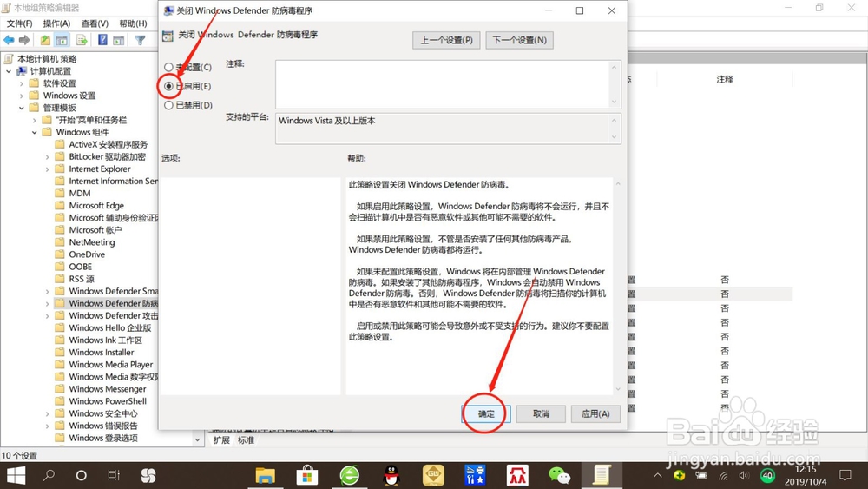Image resolution: width=868 pixels, height=489 pixels.
Task: Collapse the 管理模板 tree node
Action: [x=22, y=108]
